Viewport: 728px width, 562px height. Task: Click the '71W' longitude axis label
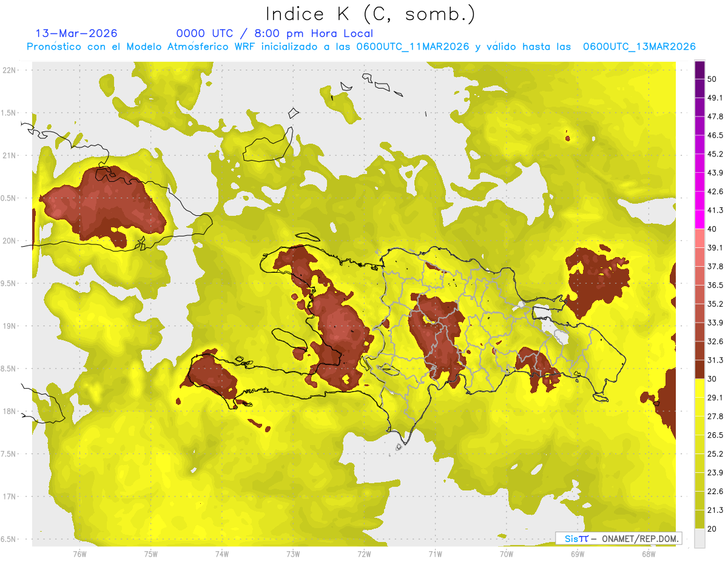point(435,554)
